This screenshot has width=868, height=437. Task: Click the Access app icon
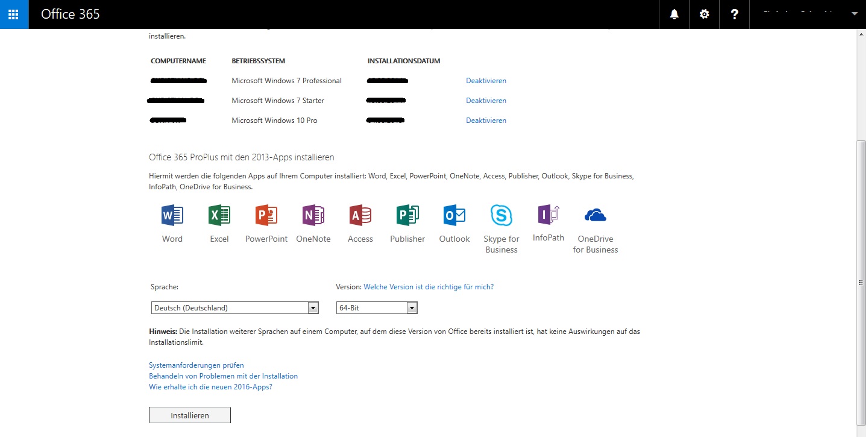pyautogui.click(x=360, y=215)
